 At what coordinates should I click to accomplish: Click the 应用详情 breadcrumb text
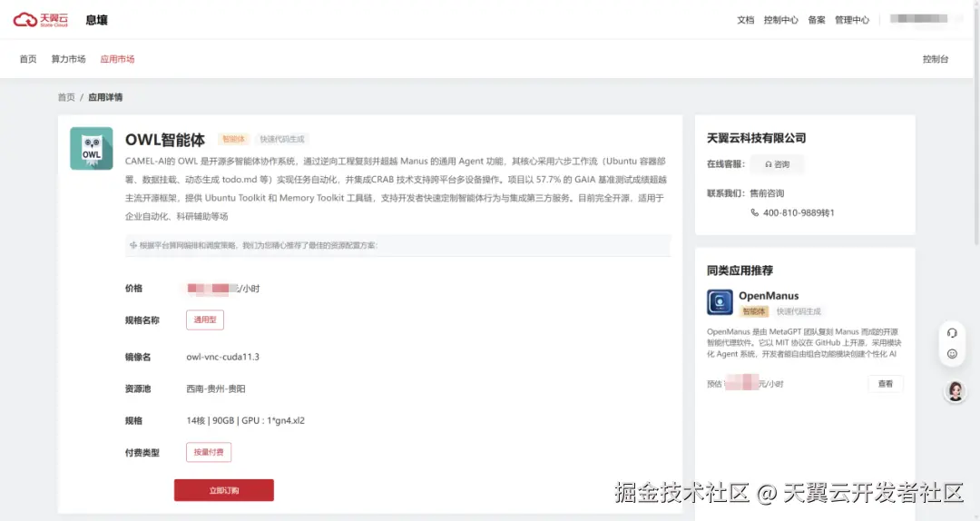coord(105,97)
